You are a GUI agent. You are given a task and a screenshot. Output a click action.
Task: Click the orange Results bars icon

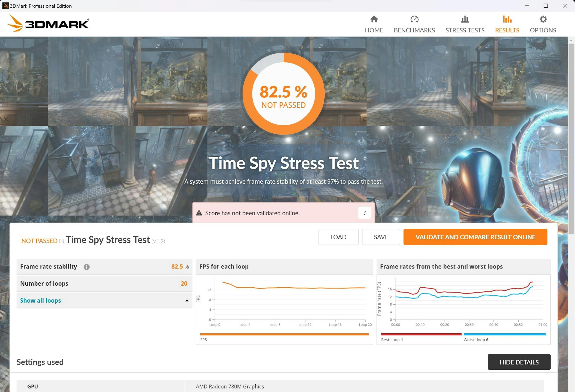[x=507, y=19]
